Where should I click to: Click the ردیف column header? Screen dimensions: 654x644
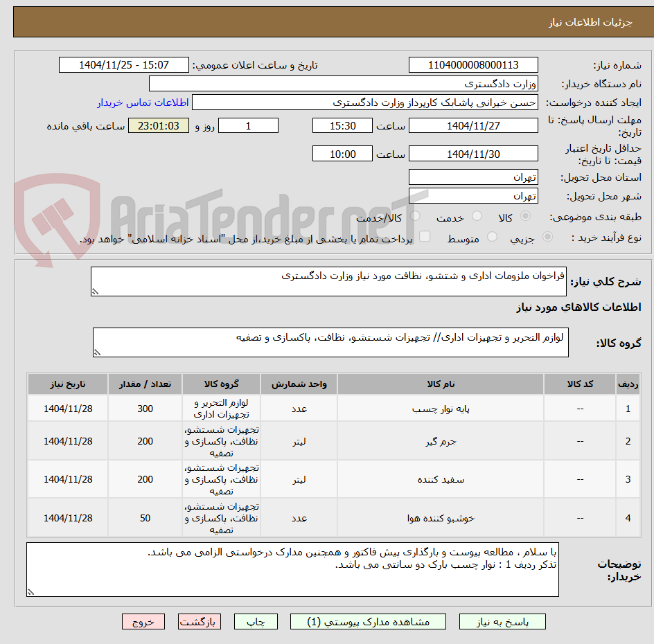point(628,384)
